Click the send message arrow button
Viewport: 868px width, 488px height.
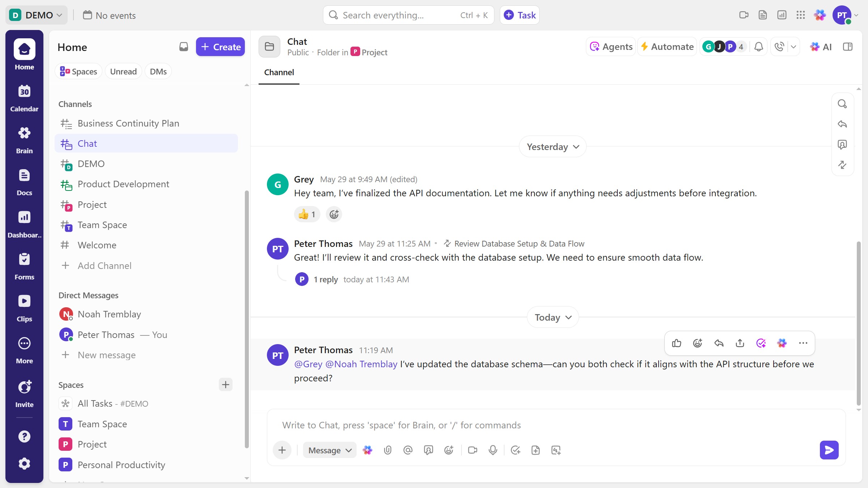click(829, 450)
